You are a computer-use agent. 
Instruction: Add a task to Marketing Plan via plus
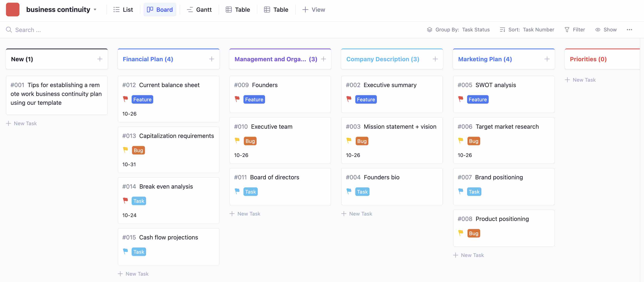tap(547, 59)
